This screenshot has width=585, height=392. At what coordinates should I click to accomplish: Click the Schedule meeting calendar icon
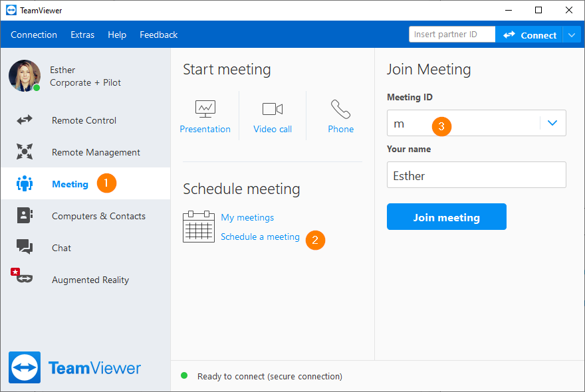(199, 227)
